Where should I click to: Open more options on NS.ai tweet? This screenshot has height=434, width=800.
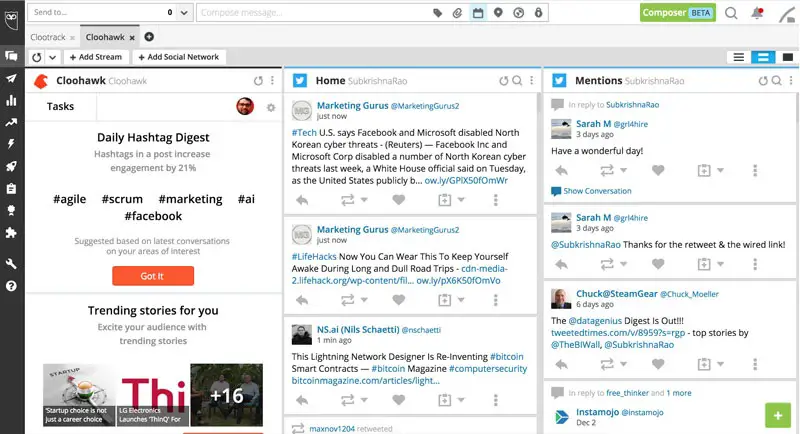click(495, 400)
